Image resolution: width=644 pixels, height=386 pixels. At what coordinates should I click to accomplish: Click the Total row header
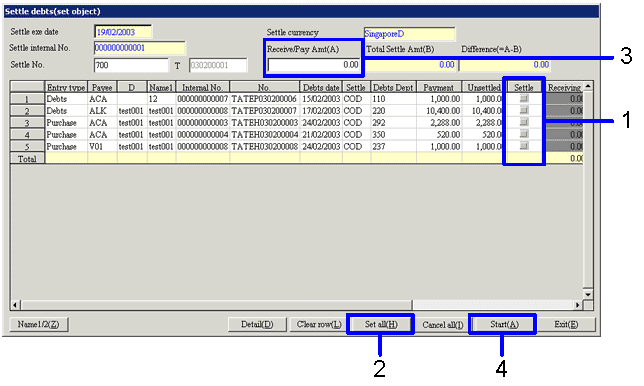27,159
